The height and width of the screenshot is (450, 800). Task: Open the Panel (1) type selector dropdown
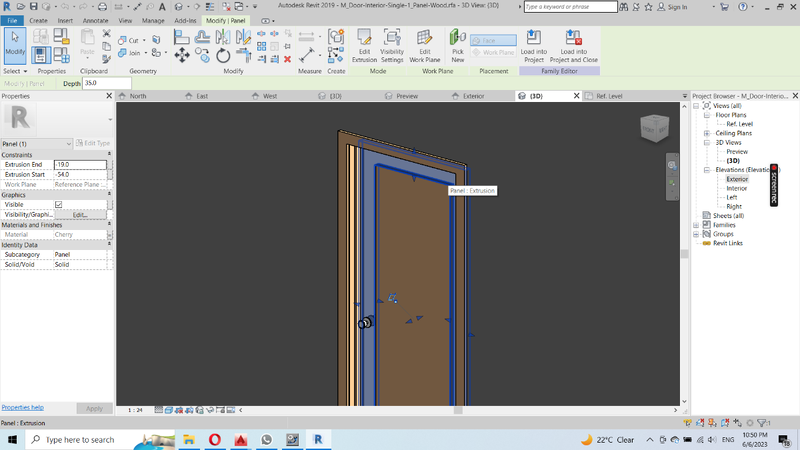coord(68,144)
